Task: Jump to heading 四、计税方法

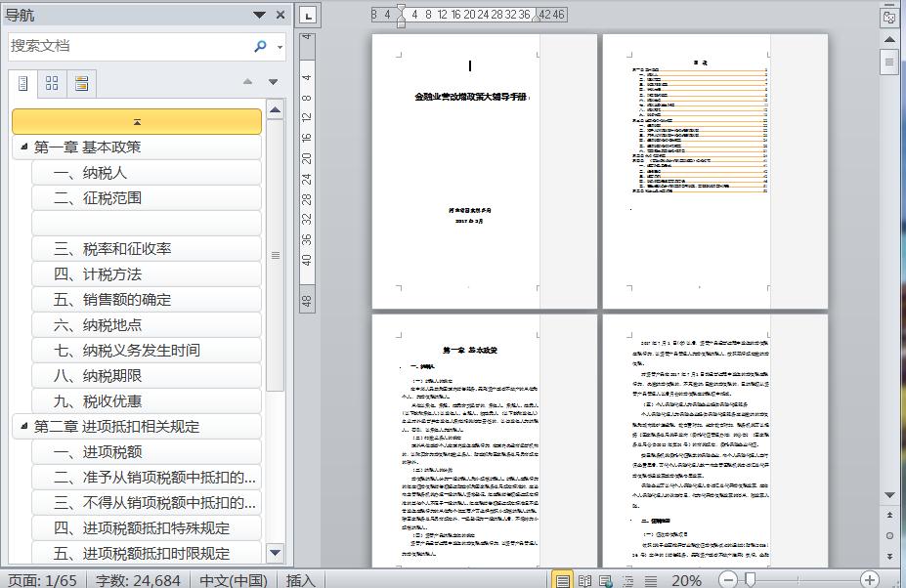Action: point(98,273)
